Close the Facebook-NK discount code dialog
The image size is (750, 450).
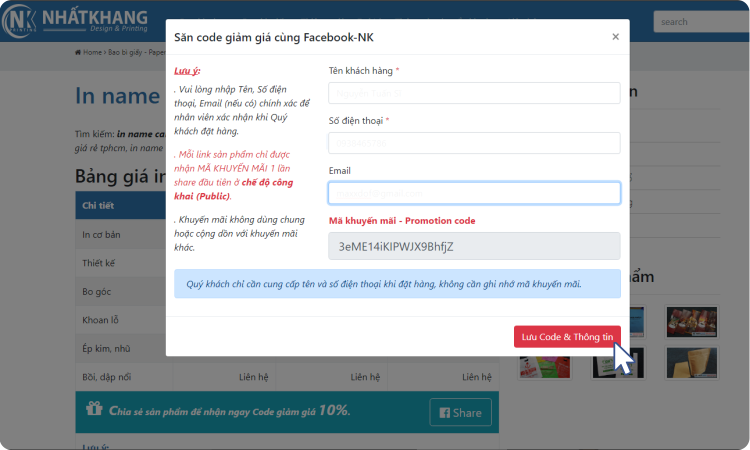(x=615, y=37)
